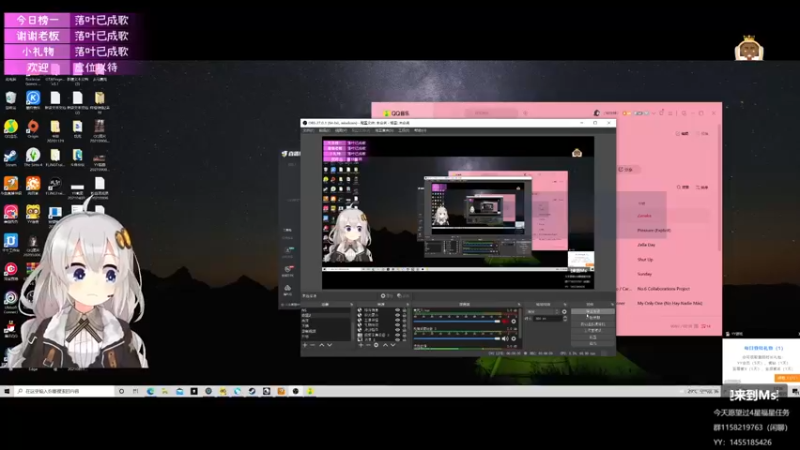Select song 'Shut Up' in QQ Music
This screenshot has width=800, height=450.
645,259
